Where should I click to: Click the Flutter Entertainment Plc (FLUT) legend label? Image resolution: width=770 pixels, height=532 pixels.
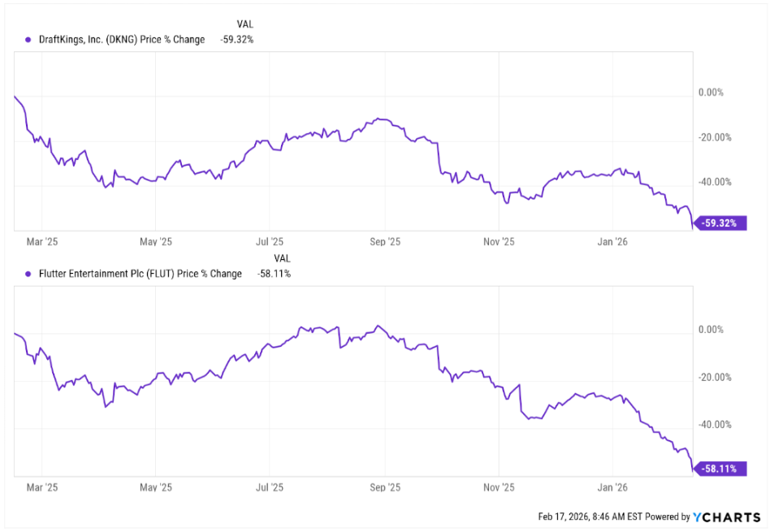(x=141, y=274)
